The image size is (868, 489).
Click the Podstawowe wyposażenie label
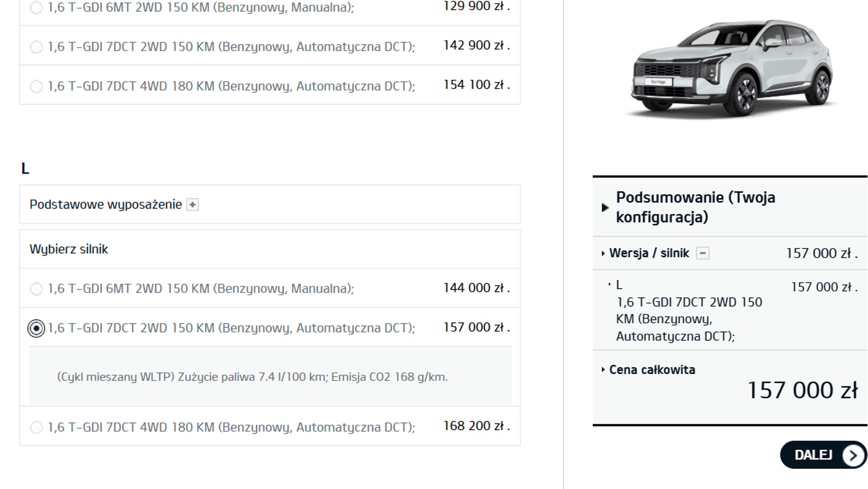(106, 204)
